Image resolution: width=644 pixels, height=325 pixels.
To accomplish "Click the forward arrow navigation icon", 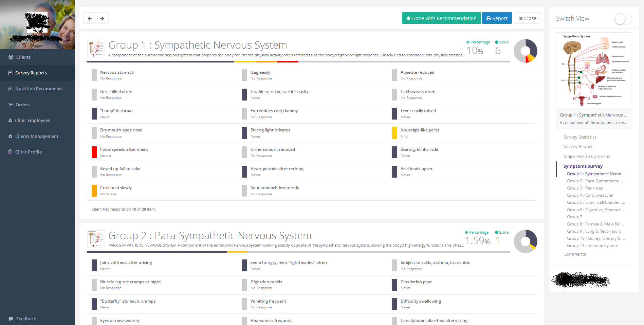I will tap(102, 18).
